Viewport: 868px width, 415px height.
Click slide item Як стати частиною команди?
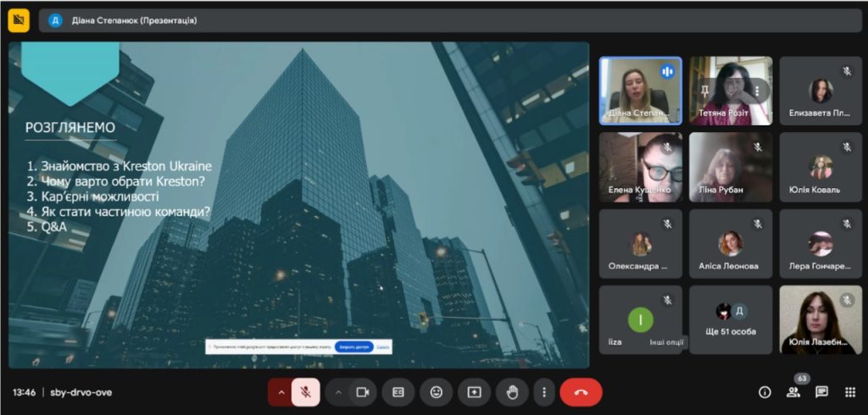119,212
